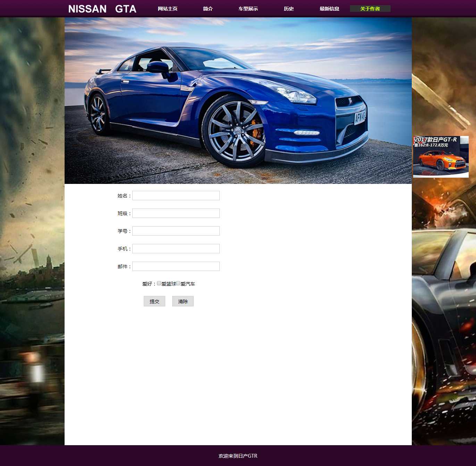Click into the 班级 input box
The width and height of the screenshot is (476, 466).
tap(176, 213)
